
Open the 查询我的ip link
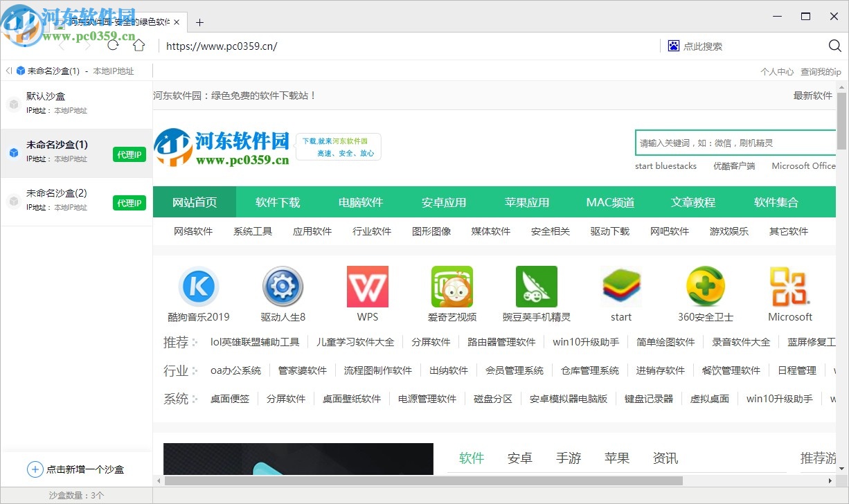[x=821, y=71]
